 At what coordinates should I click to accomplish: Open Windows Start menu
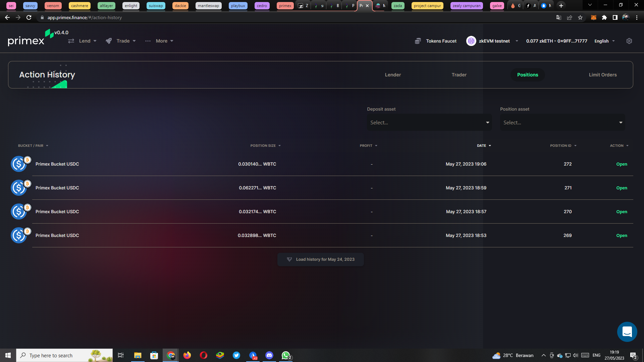pyautogui.click(x=8, y=355)
